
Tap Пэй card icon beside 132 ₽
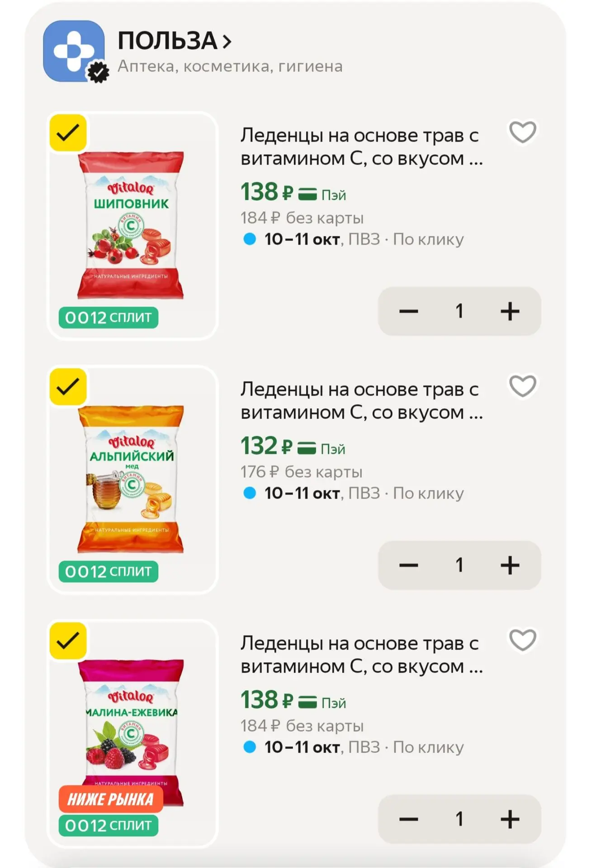[307, 448]
